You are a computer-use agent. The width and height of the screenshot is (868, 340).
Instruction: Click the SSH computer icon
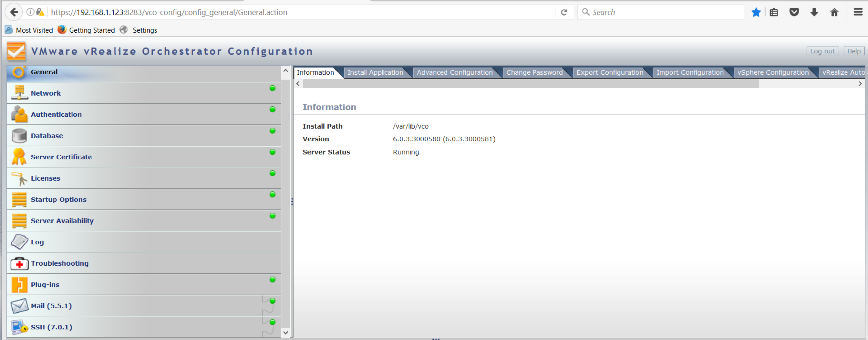click(x=19, y=327)
